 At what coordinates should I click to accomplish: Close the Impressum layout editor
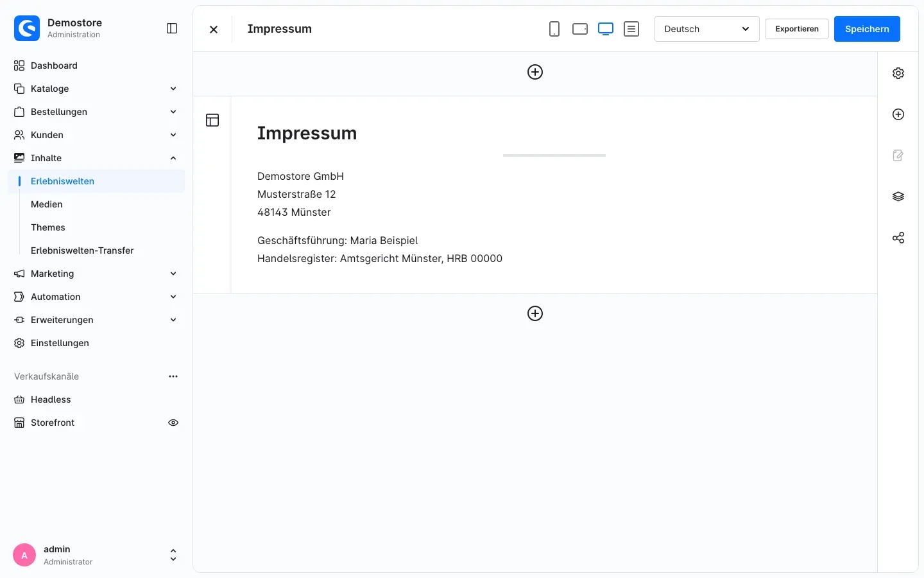click(x=214, y=29)
